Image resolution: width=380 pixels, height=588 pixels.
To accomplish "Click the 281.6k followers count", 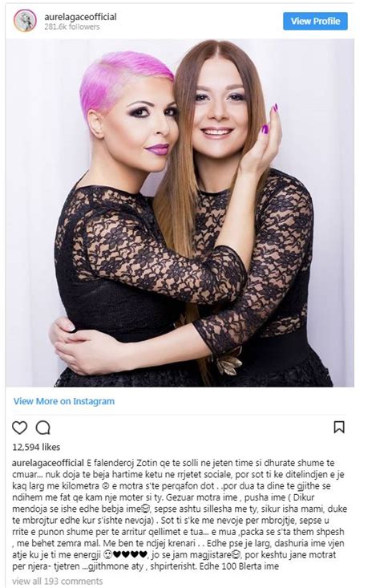I will [x=72, y=27].
